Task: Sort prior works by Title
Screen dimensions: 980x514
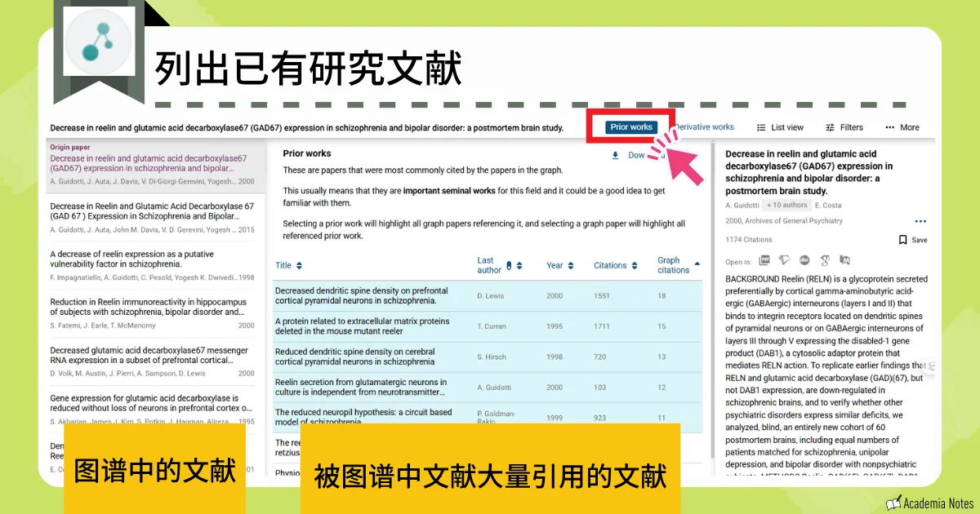Action: (288, 265)
